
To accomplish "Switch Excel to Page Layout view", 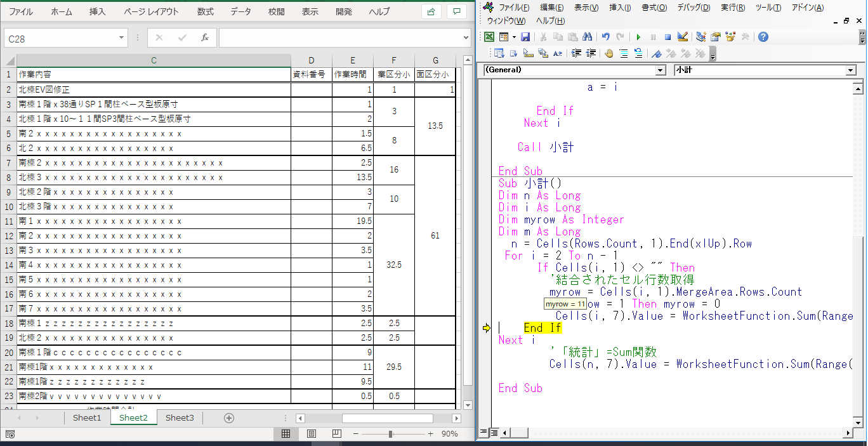I will click(x=312, y=434).
